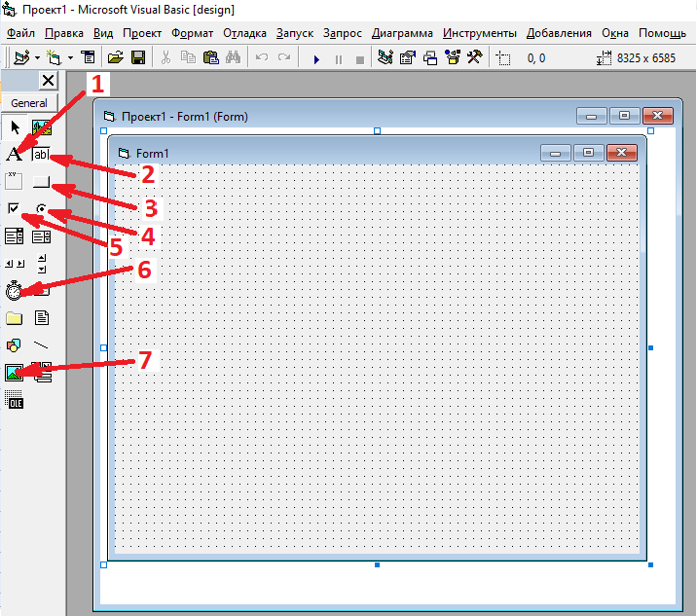Open the Правка menu
697x616 pixels.
pos(64,33)
